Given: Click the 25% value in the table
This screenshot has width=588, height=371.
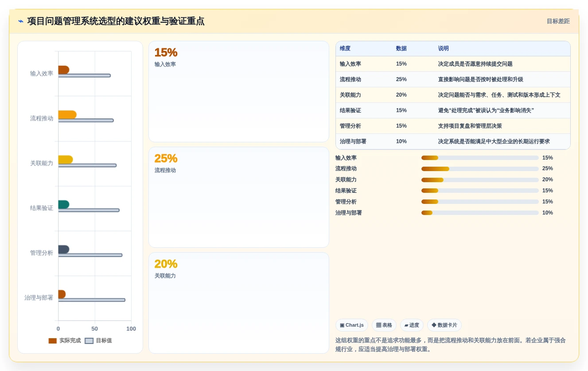Looking at the screenshot, I should [401, 79].
